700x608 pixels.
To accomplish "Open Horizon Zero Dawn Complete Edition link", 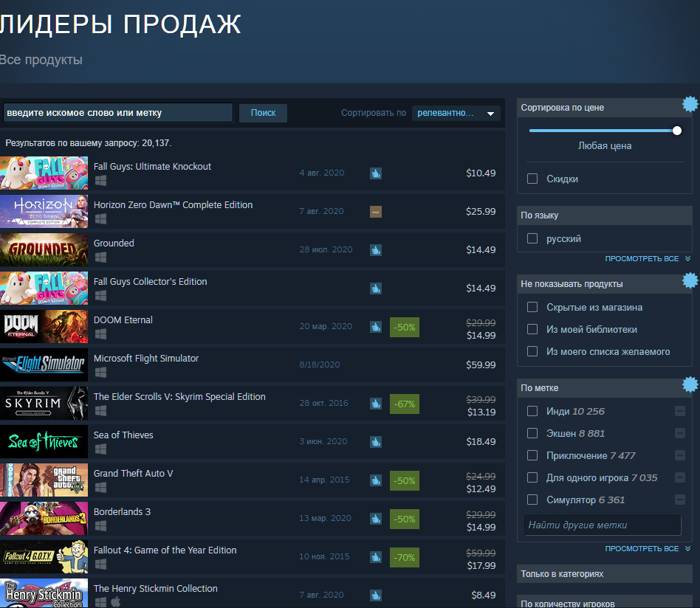I will (174, 204).
